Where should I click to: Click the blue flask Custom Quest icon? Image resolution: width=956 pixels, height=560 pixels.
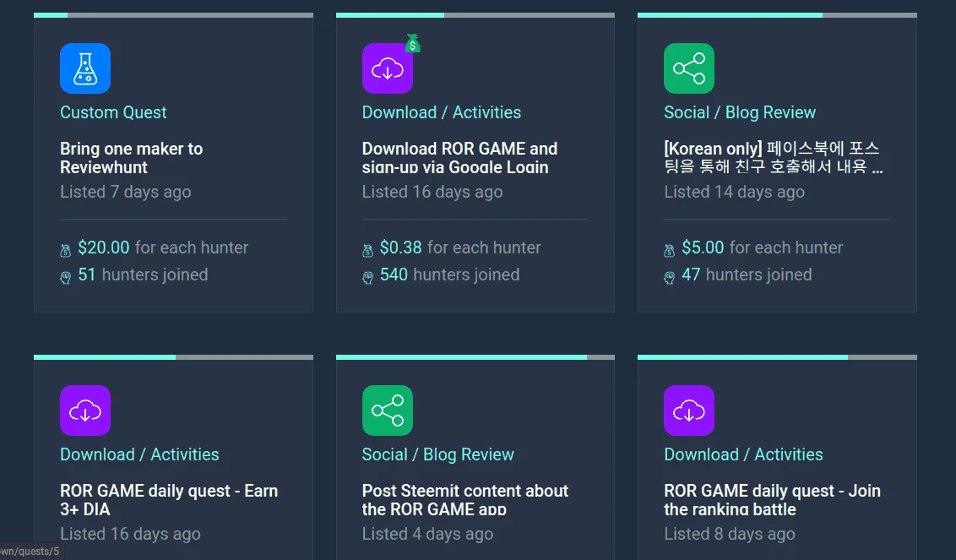coord(85,68)
